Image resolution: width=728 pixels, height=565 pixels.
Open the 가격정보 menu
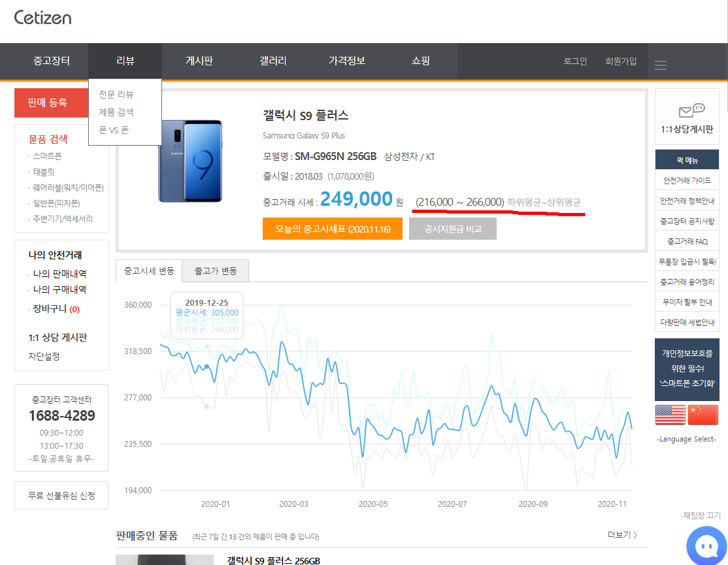tap(347, 61)
